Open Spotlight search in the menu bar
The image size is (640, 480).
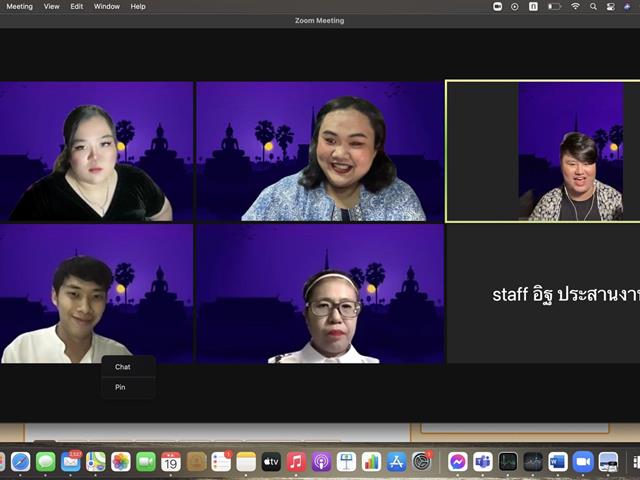[x=593, y=7]
